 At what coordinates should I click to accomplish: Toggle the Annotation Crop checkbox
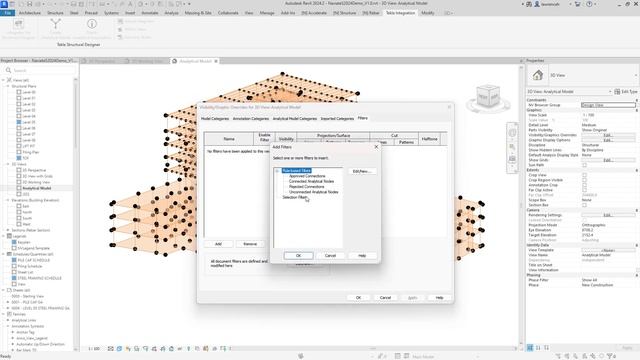coord(584,185)
